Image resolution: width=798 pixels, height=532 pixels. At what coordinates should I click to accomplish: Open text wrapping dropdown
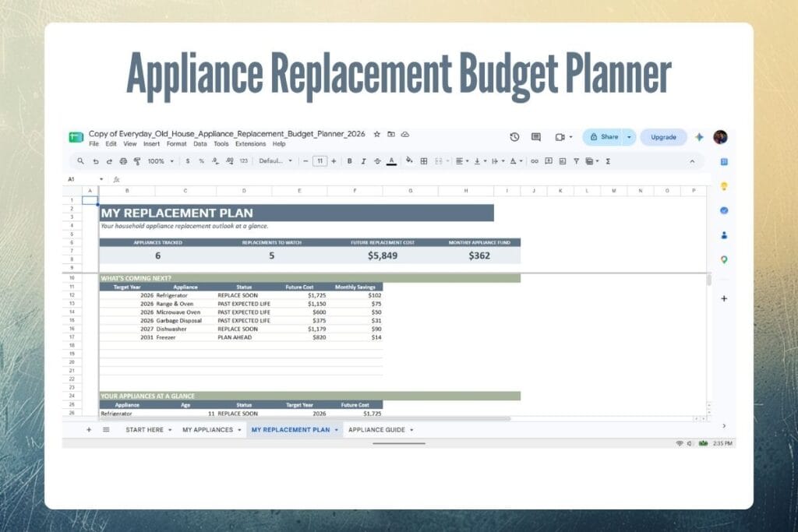(x=498, y=161)
